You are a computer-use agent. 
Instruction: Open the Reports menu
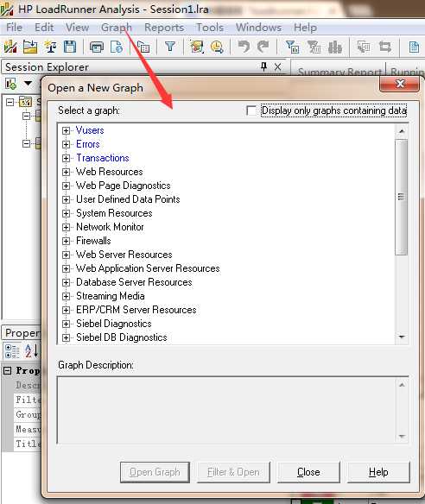click(164, 28)
